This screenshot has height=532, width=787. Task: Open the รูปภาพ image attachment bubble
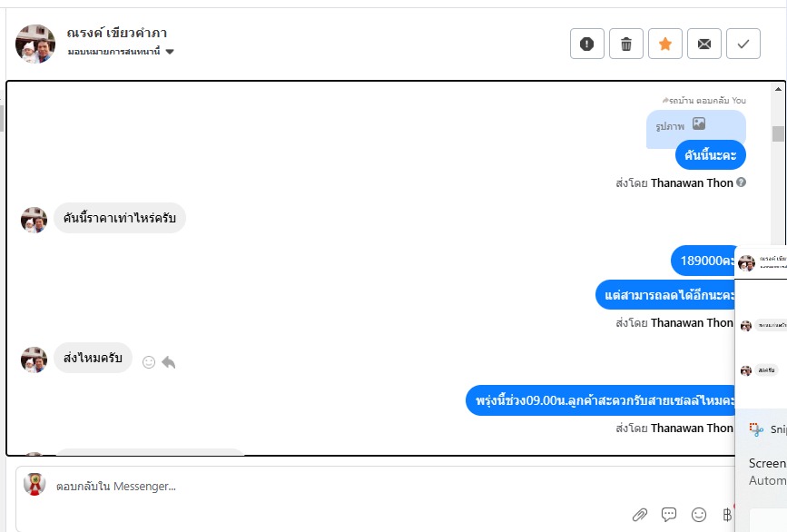695,125
